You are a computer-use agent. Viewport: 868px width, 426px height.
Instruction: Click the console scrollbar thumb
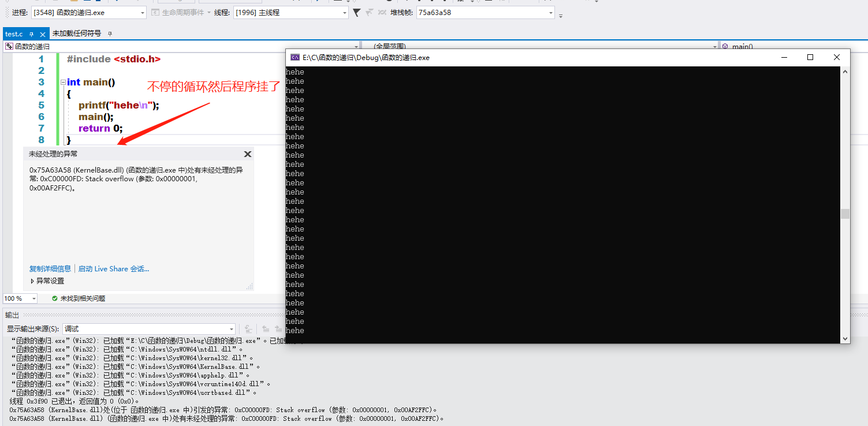coord(845,214)
